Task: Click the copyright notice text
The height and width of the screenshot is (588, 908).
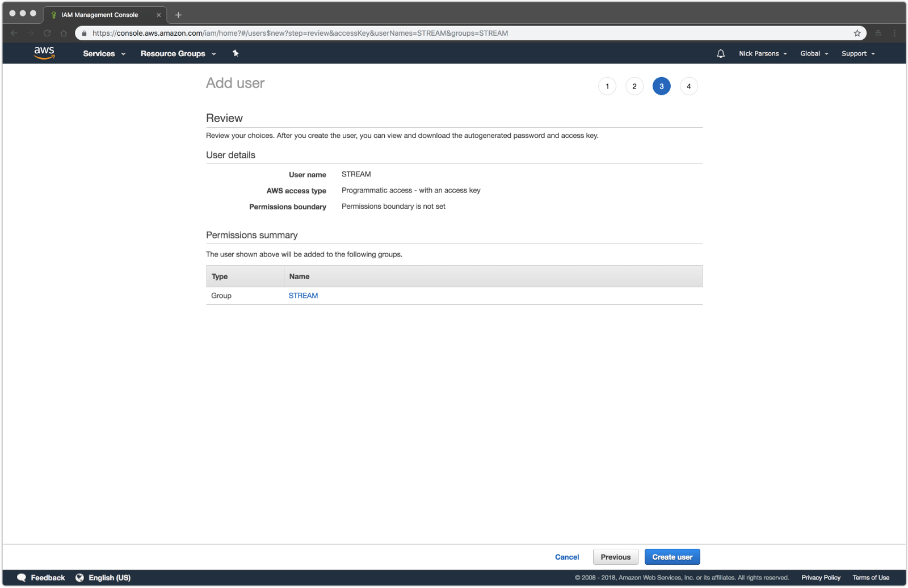Action: click(682, 578)
